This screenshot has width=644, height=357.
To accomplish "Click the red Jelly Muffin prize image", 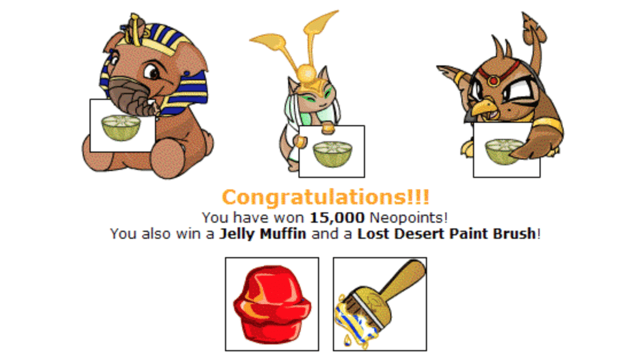I will tap(272, 304).
